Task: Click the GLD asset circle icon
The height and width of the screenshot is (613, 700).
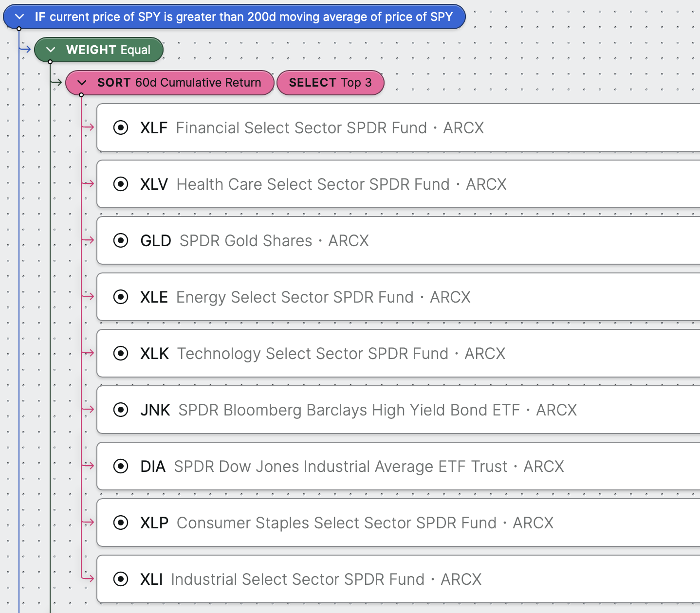Action: click(121, 241)
